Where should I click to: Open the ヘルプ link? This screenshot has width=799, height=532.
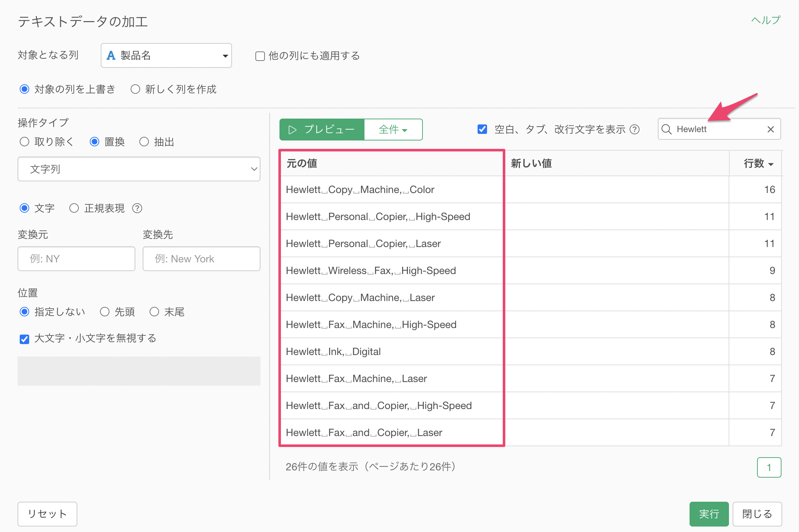pyautogui.click(x=766, y=20)
